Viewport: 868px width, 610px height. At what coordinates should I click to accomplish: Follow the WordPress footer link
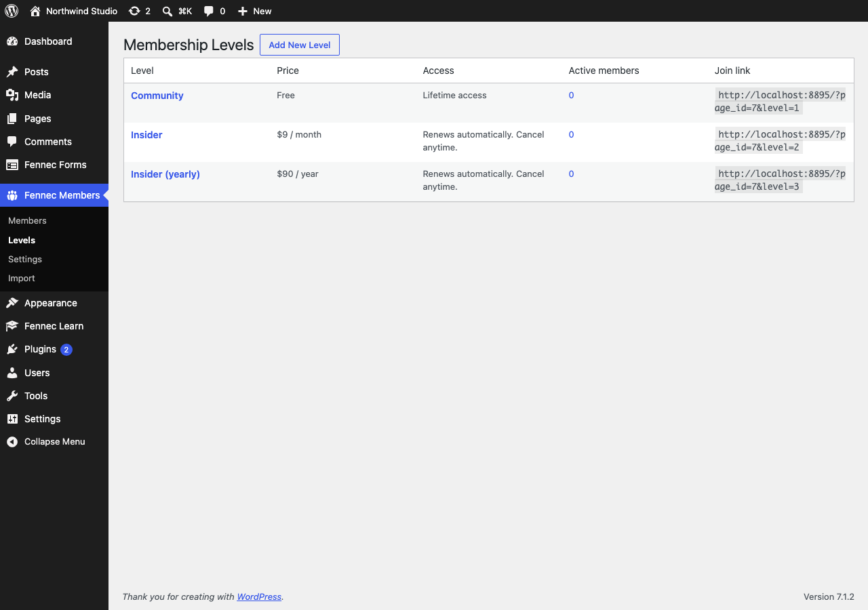click(x=259, y=597)
